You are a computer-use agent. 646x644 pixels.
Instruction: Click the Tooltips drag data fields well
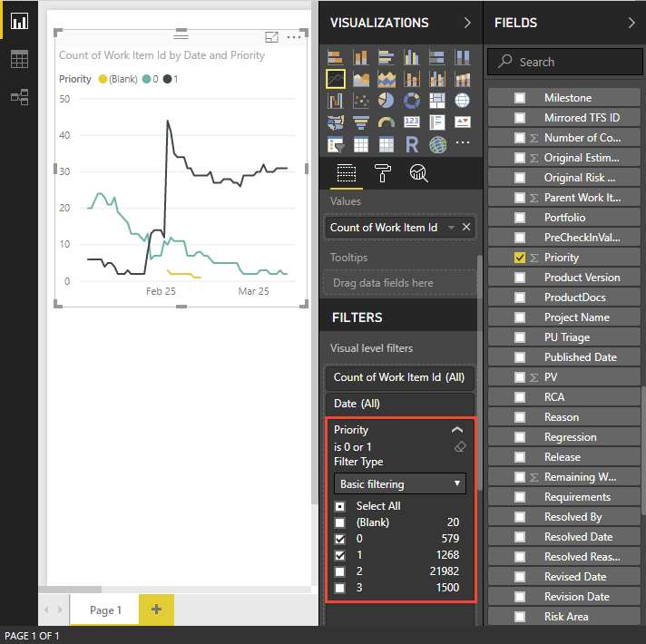pyautogui.click(x=399, y=282)
